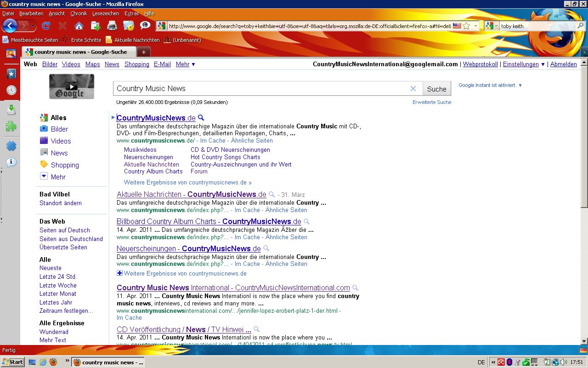Go to the Home page icon

79,26
